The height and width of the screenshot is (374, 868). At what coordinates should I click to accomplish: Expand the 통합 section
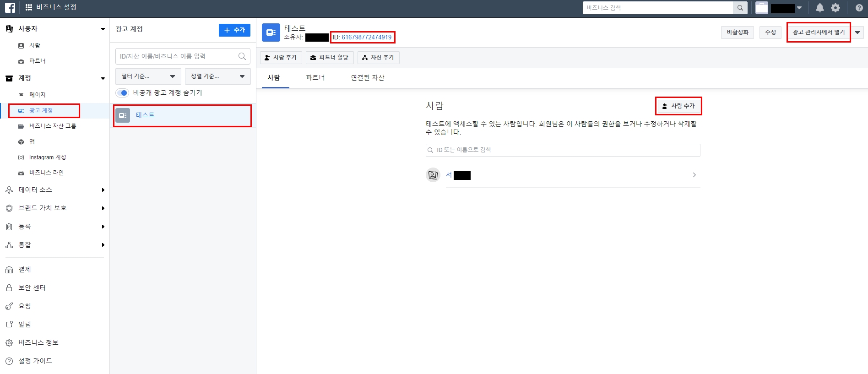103,245
